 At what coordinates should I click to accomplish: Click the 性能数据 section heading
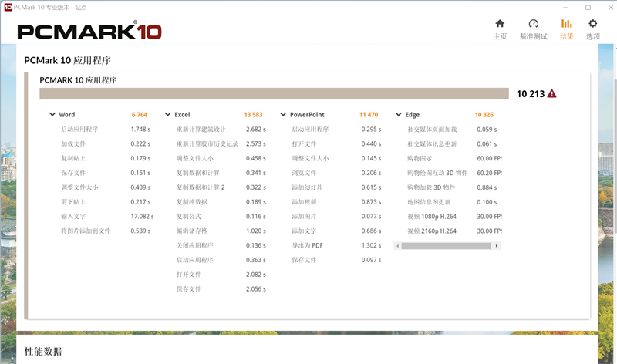[43, 352]
